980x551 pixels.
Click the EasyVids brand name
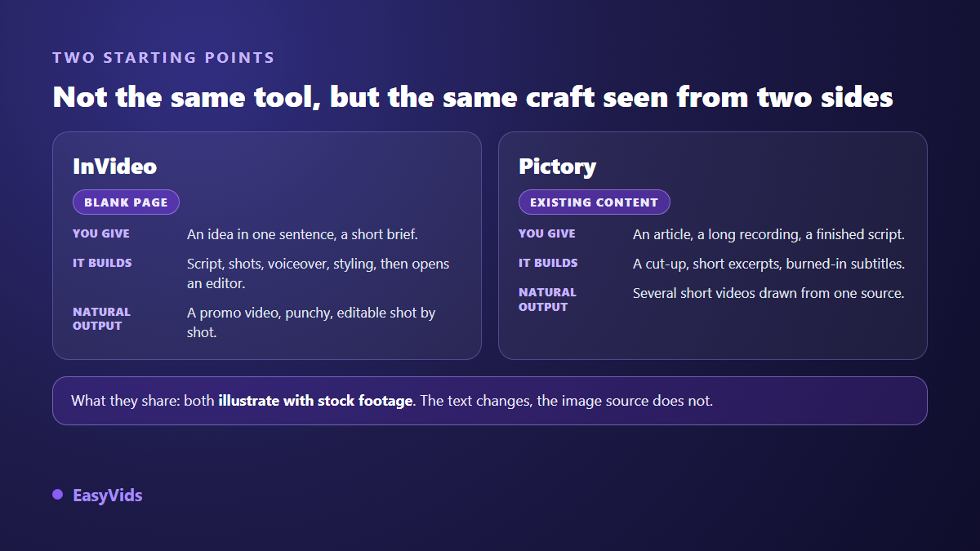point(107,495)
